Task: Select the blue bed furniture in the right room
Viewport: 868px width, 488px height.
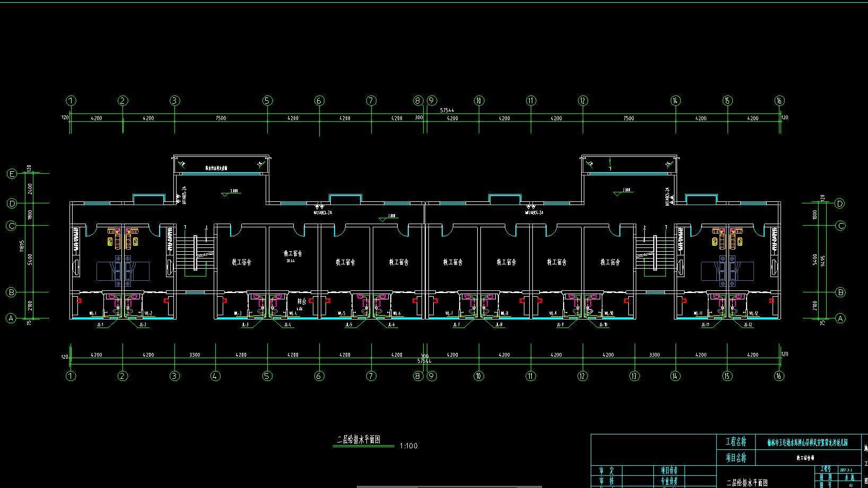Action: pyautogui.click(x=727, y=271)
